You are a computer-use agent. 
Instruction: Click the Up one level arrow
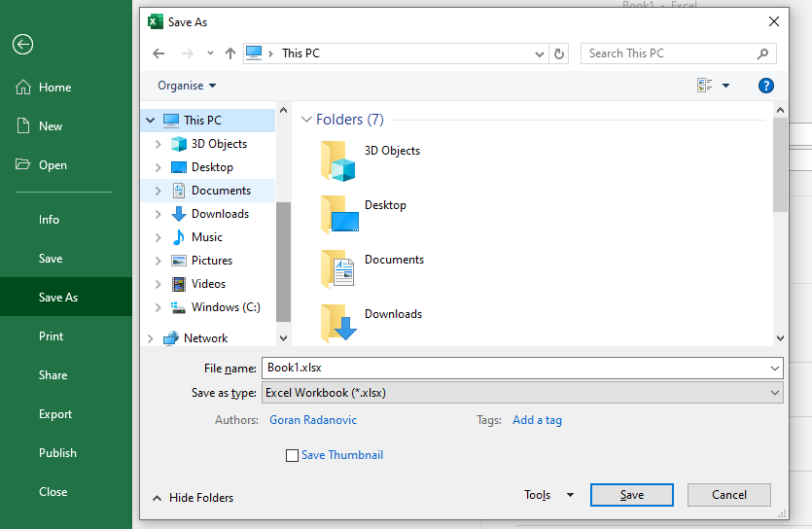[230, 53]
